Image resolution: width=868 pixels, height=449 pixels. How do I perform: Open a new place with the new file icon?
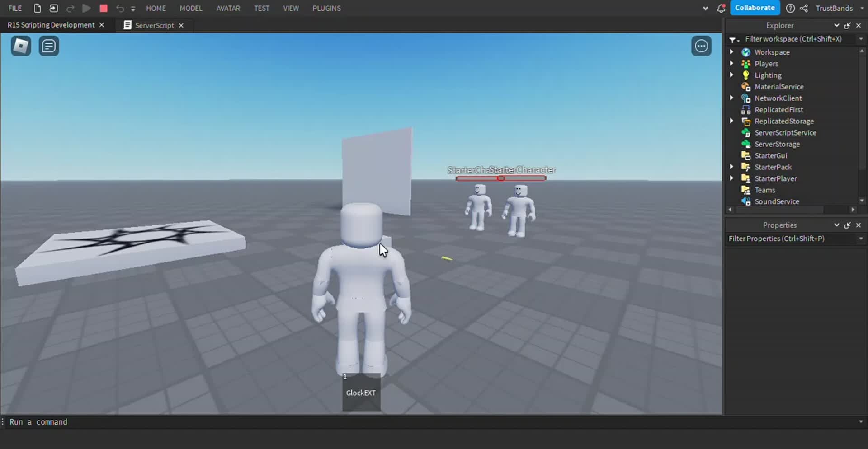coord(37,8)
